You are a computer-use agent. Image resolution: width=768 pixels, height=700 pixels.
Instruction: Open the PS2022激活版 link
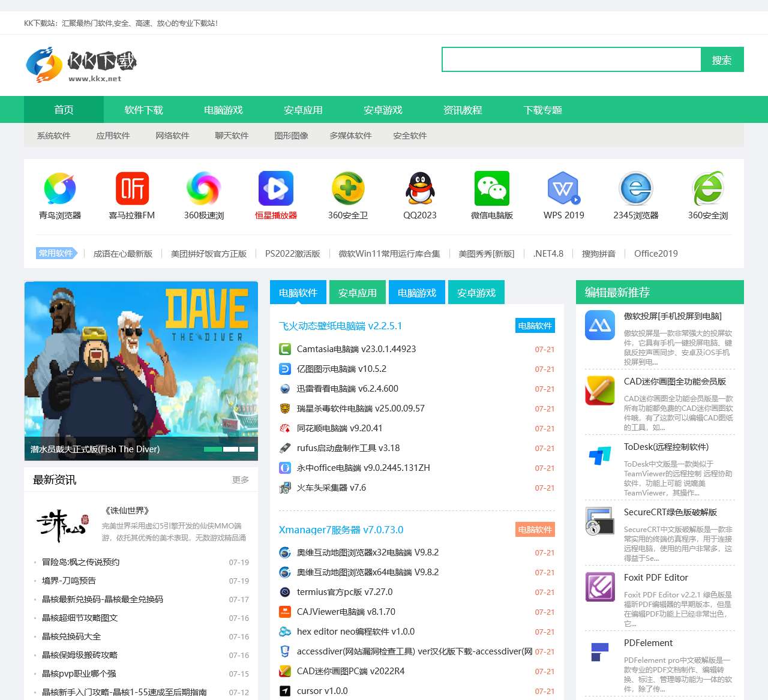pyautogui.click(x=292, y=253)
